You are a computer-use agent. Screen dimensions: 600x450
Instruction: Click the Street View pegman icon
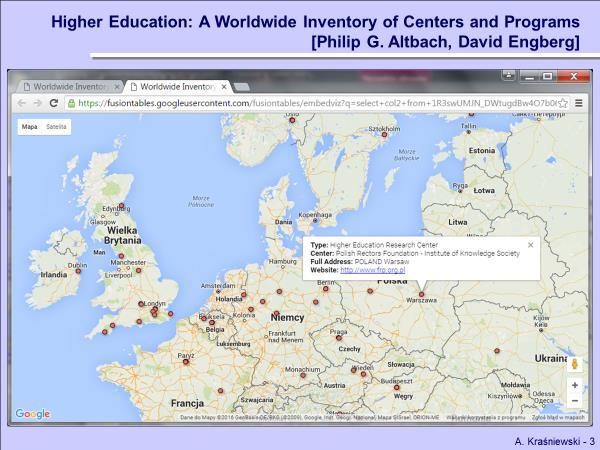[x=574, y=364]
